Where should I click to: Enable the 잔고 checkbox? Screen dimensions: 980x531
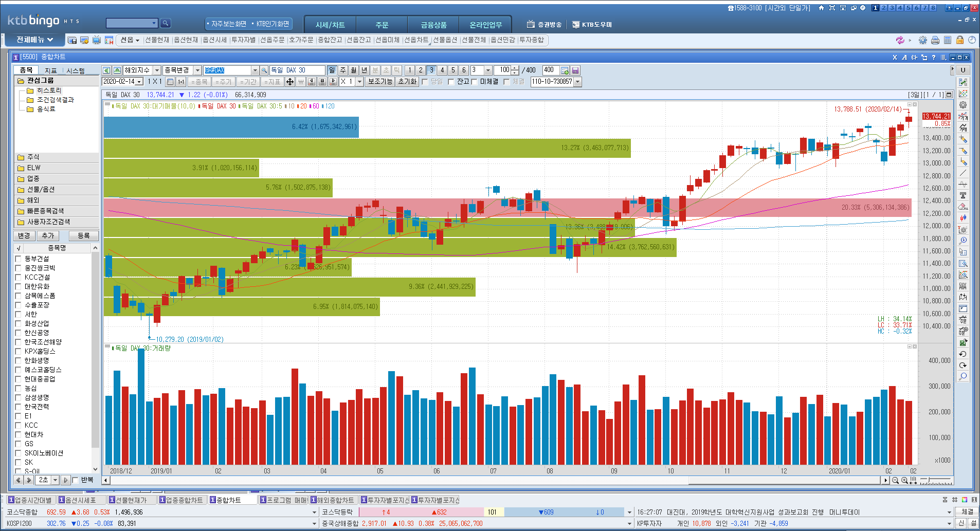tap(451, 82)
